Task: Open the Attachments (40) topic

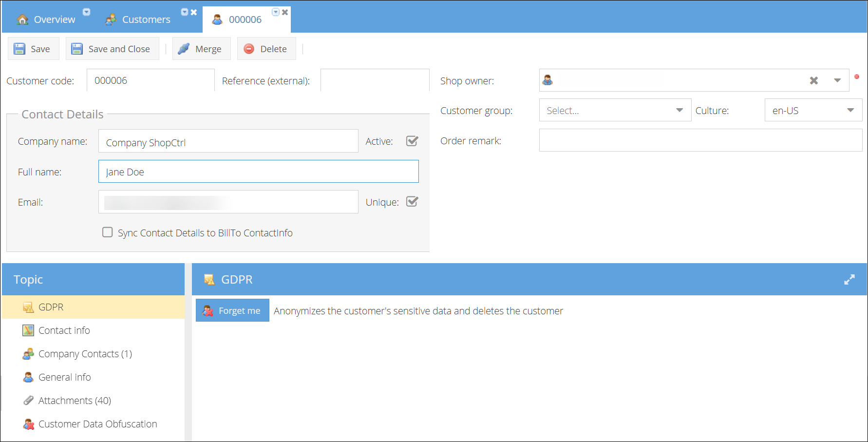Action: (75, 401)
